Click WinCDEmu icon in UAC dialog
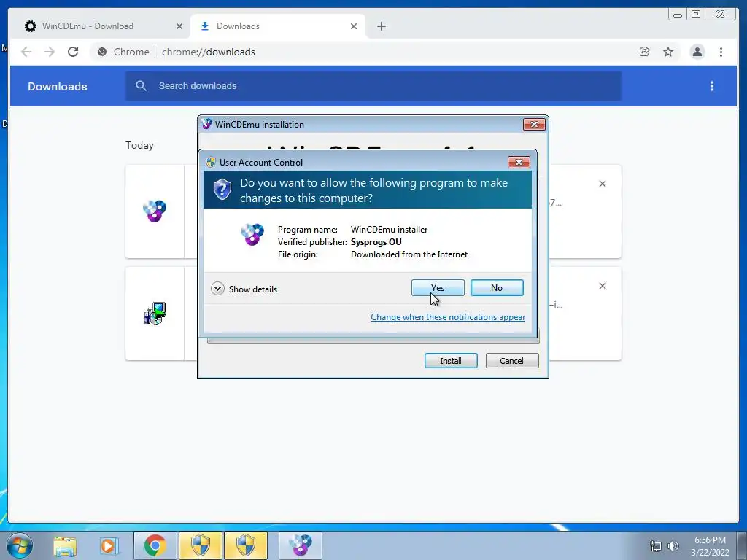The width and height of the screenshot is (747, 560). 252,234
